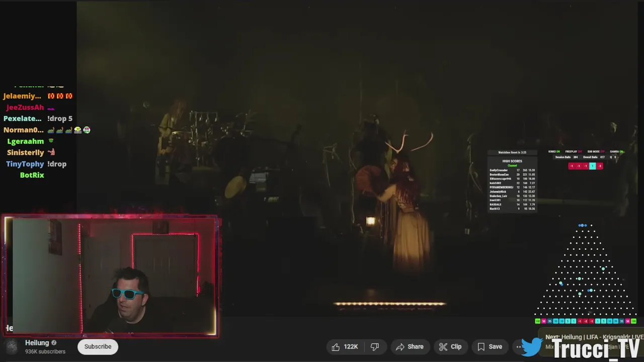Viewport: 644px width, 362px height.
Task: Select chat user Lgeraahm
Action: tap(26, 141)
